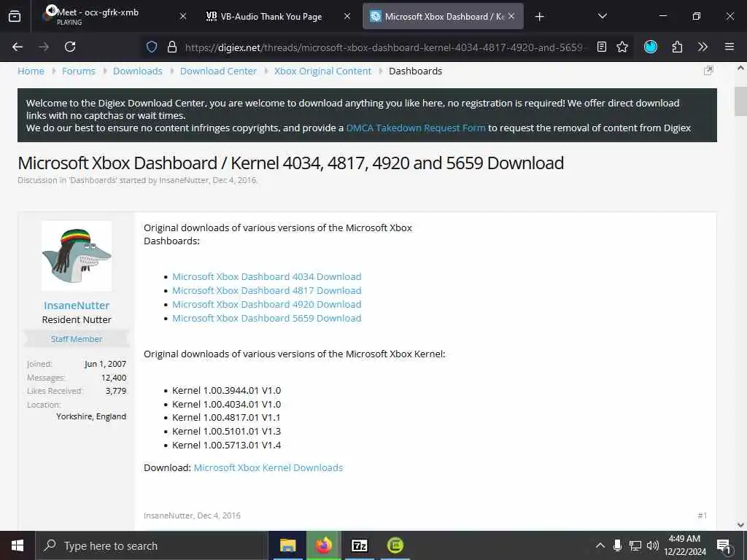
Task: Click page scrollbar thumb
Action: tap(740, 101)
